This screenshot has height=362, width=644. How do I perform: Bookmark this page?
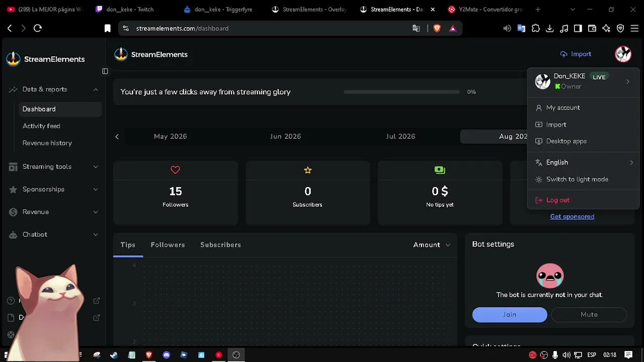[108, 29]
